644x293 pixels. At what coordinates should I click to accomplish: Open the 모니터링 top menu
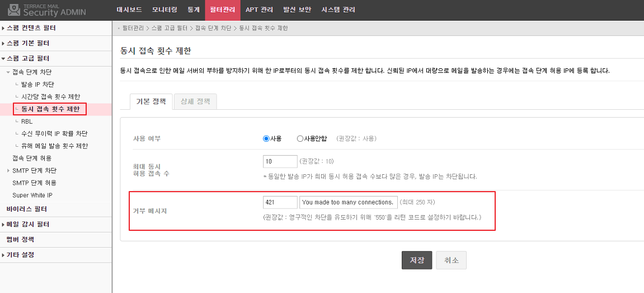164,10
